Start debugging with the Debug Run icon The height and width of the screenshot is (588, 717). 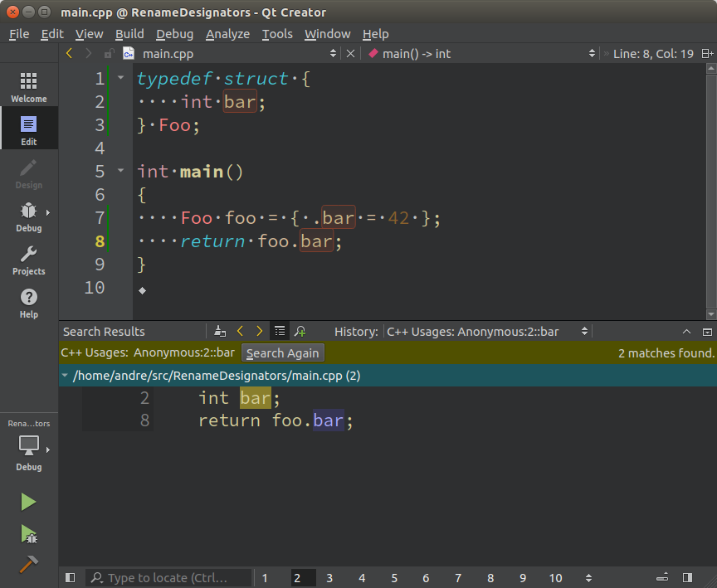click(x=28, y=533)
